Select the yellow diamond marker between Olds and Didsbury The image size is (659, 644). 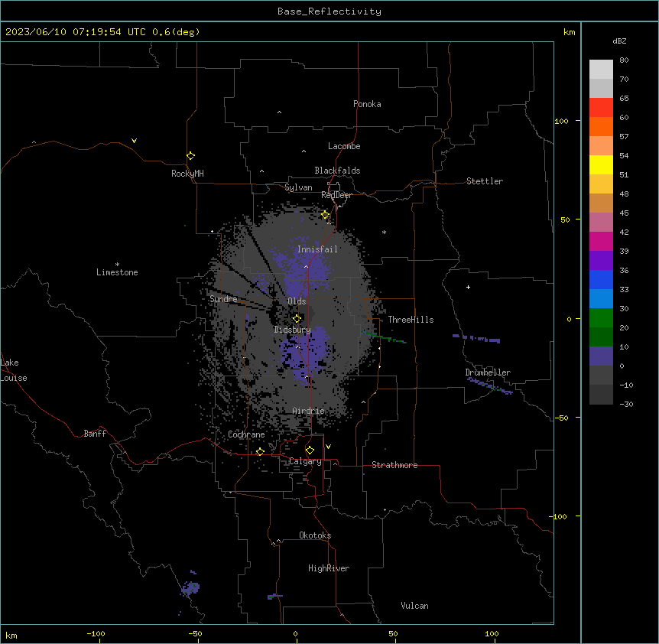coord(297,319)
